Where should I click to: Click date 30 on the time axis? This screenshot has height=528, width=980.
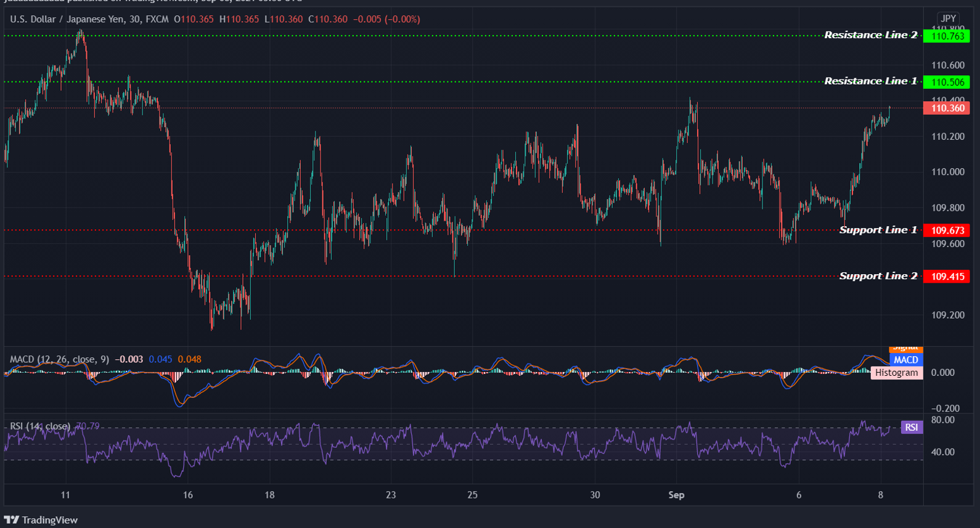595,495
